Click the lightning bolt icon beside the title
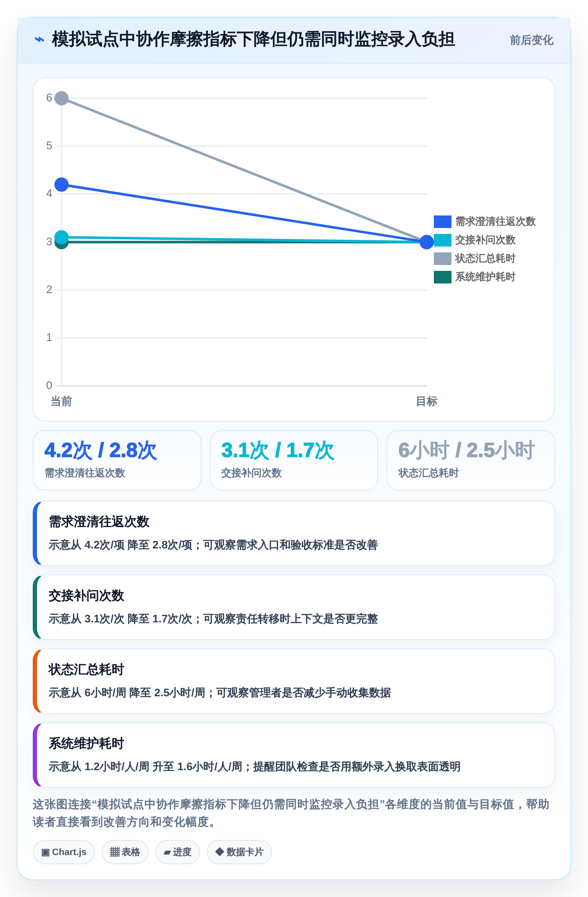The image size is (588, 897). coord(39,40)
